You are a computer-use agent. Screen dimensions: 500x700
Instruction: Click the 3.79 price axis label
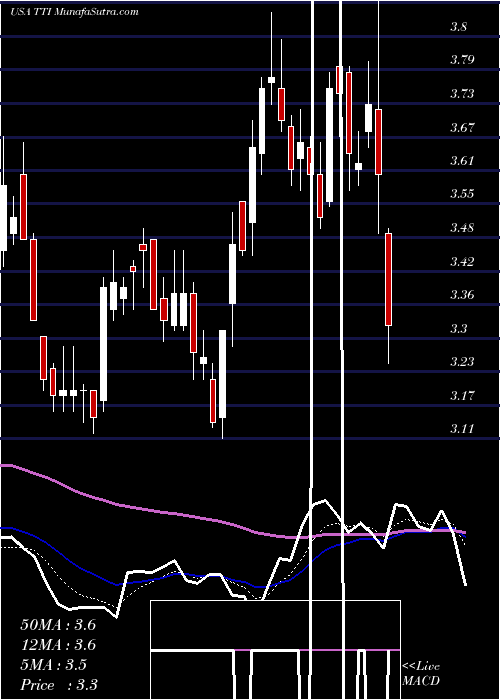pyautogui.click(x=462, y=60)
